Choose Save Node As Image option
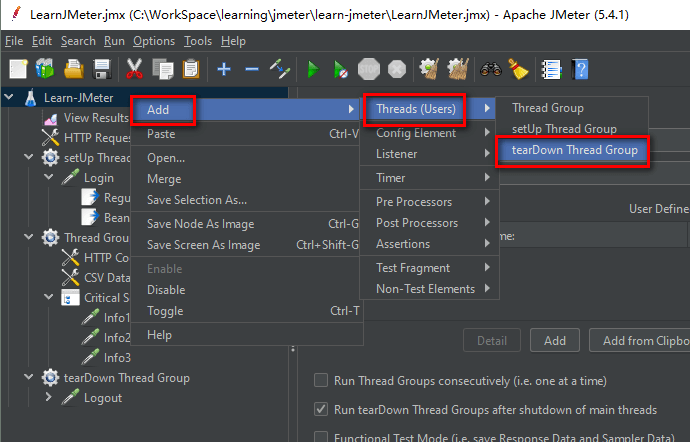This screenshot has height=442, width=690. pos(246,224)
